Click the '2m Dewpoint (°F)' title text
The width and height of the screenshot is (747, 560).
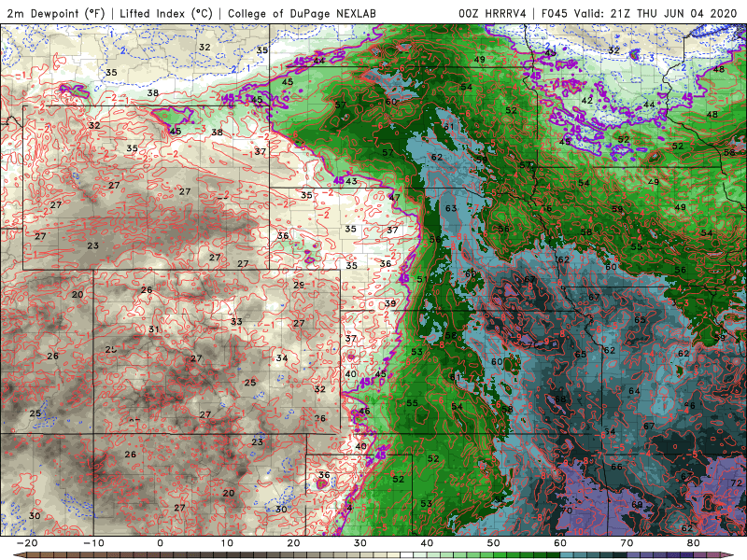[x=55, y=14]
